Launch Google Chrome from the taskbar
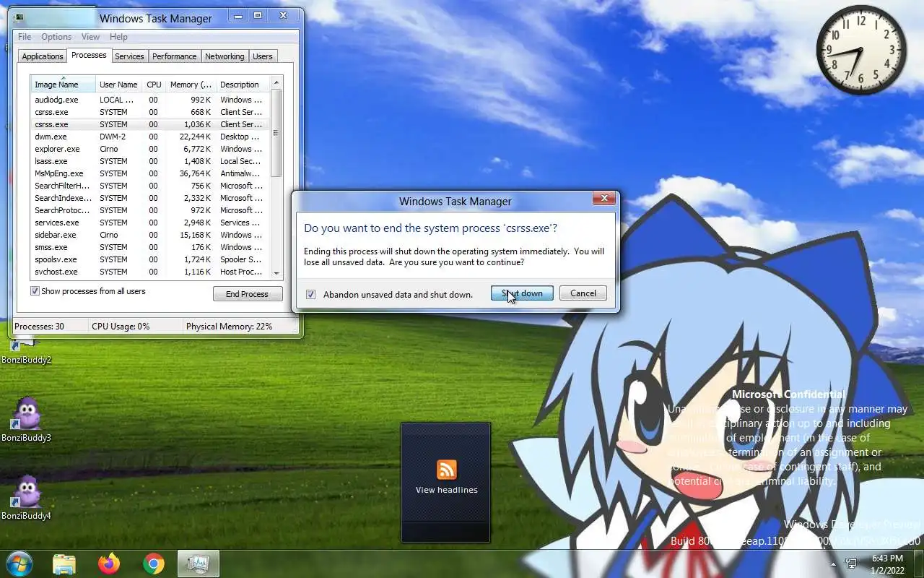The height and width of the screenshot is (578, 924). (153, 564)
